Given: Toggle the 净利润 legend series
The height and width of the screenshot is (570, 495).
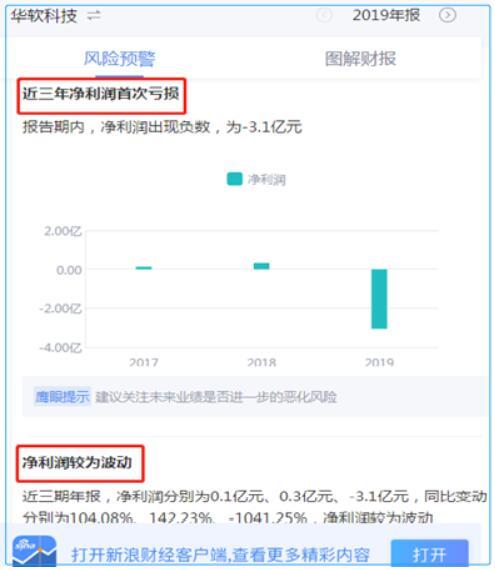Looking at the screenshot, I should [x=257, y=179].
